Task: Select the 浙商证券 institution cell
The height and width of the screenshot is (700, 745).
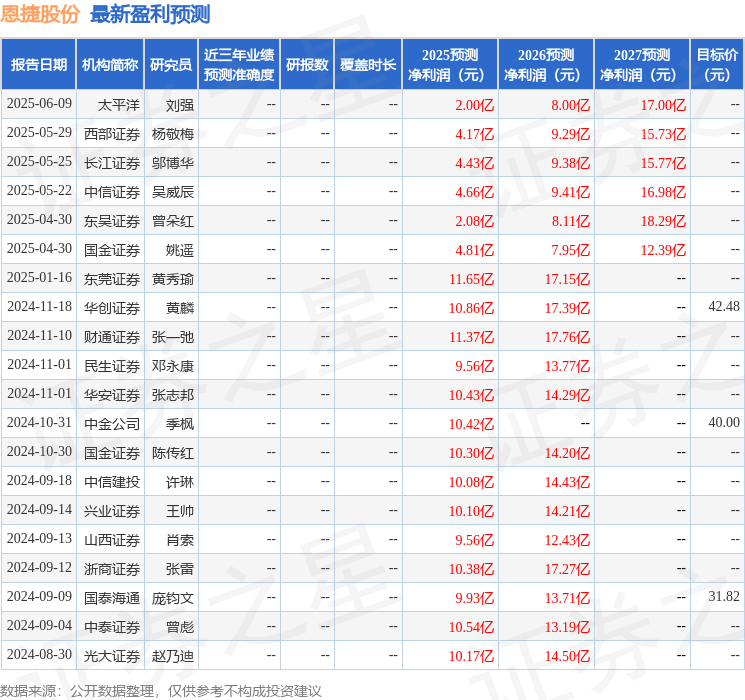Action: click(x=112, y=568)
